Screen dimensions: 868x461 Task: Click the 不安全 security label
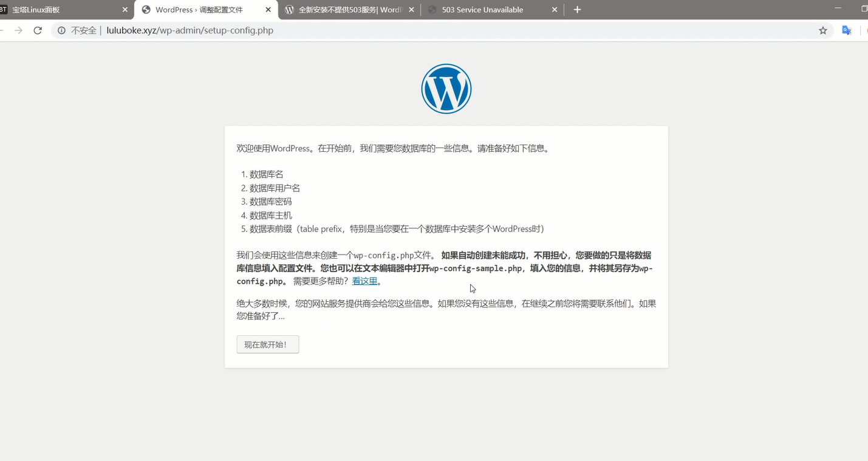(x=83, y=30)
